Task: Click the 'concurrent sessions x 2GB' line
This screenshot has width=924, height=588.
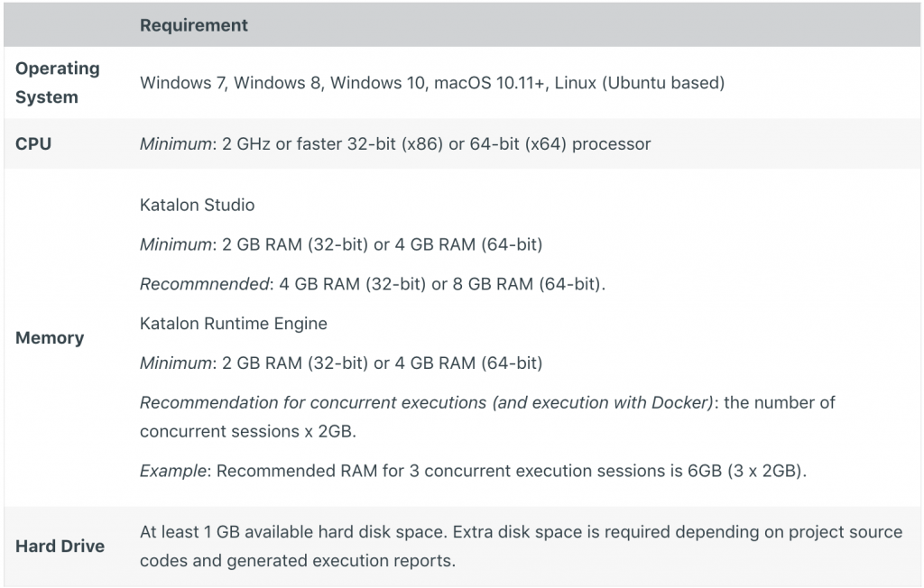Action: coord(248,431)
